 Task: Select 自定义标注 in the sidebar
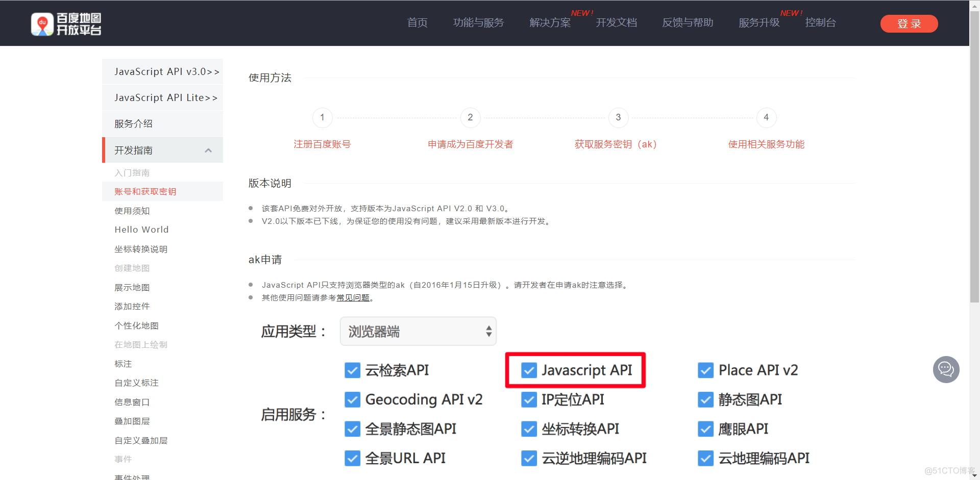click(x=136, y=383)
